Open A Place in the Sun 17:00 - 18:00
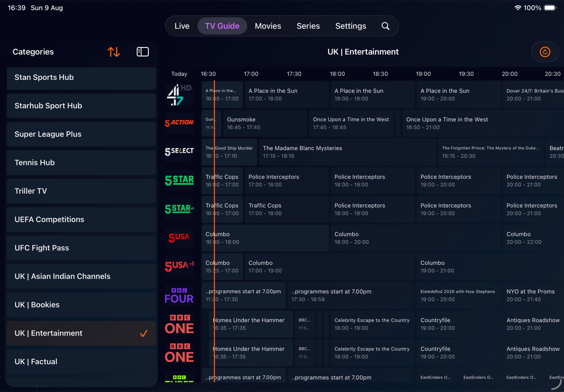 [286, 95]
